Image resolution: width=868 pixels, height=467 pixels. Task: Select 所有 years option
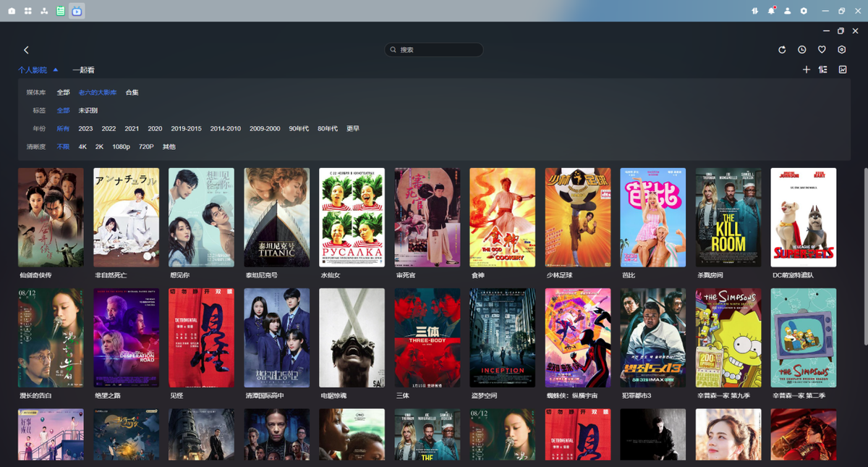[x=64, y=129]
